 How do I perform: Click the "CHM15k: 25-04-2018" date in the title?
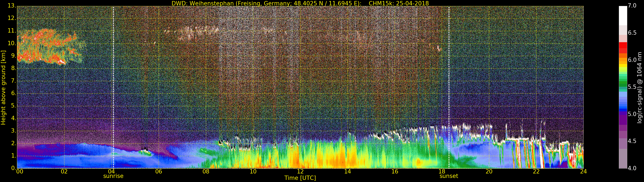pos(399,3)
